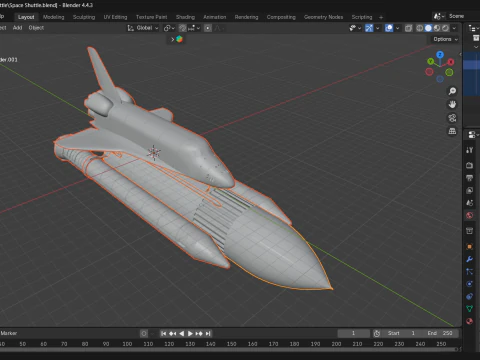Open the Scene properties tab
480x360 pixels.
(470, 203)
